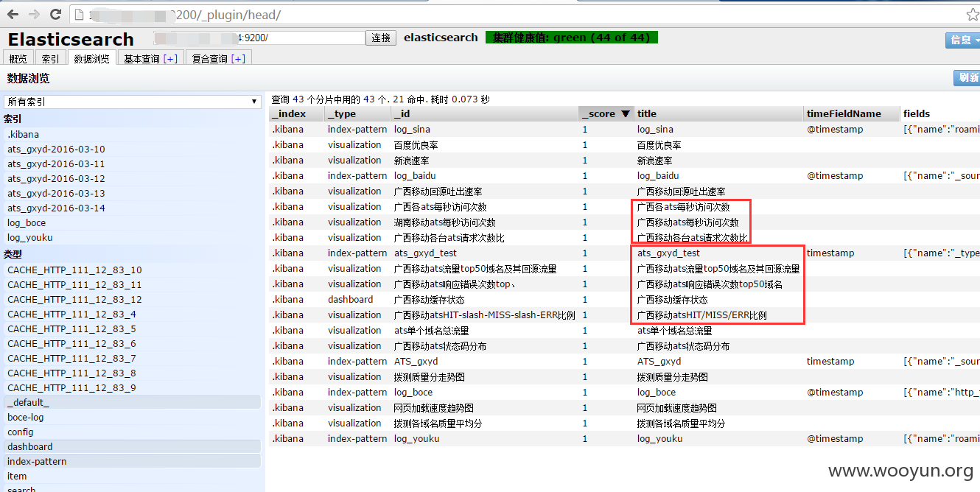Open the ats_gxyd_test result row
The height and width of the screenshot is (492, 980).
point(625,253)
